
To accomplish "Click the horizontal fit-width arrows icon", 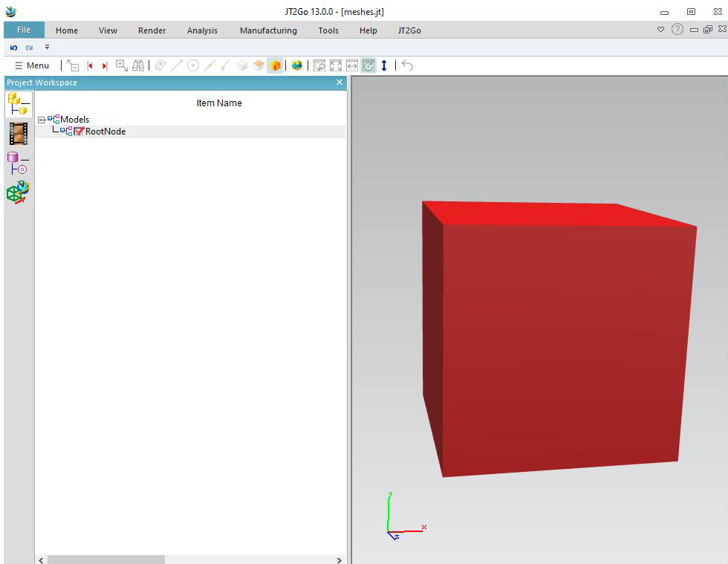I will click(352, 65).
